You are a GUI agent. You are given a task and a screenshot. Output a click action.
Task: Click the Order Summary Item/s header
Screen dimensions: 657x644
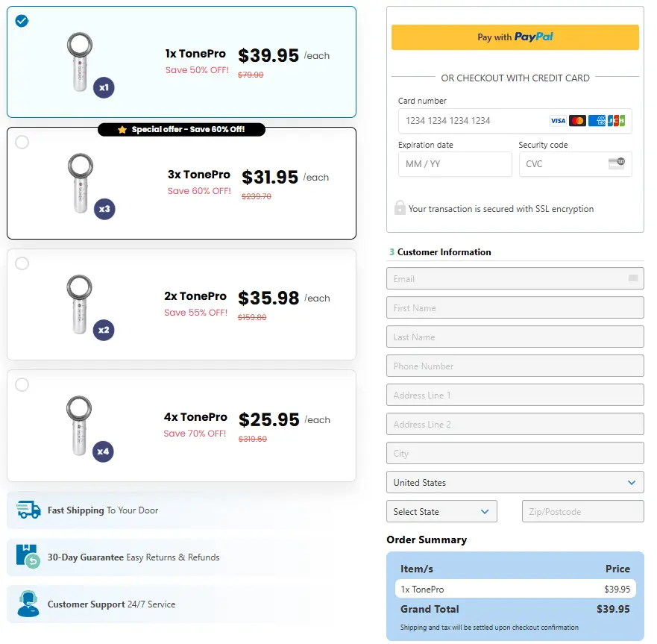tap(416, 569)
